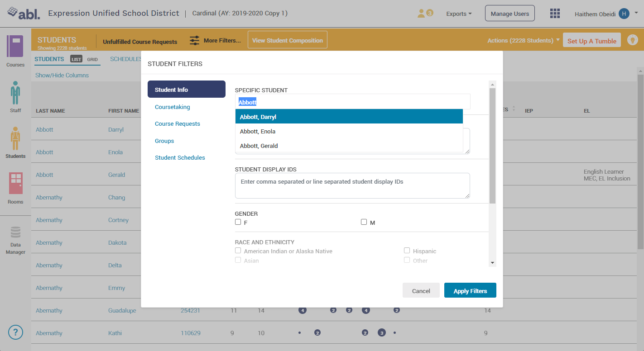
Task: Enable the Hispanic ethnicity checkbox
Action: pyautogui.click(x=407, y=251)
